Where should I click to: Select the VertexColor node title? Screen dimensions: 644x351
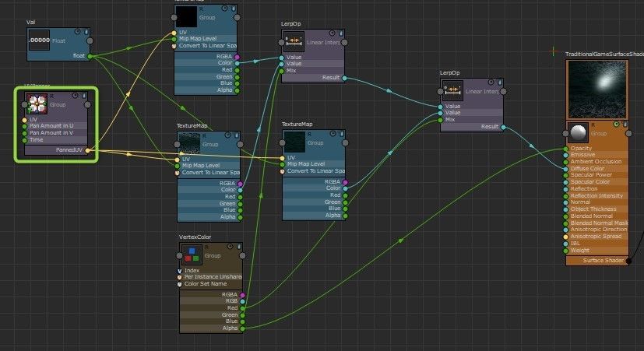(x=195, y=237)
